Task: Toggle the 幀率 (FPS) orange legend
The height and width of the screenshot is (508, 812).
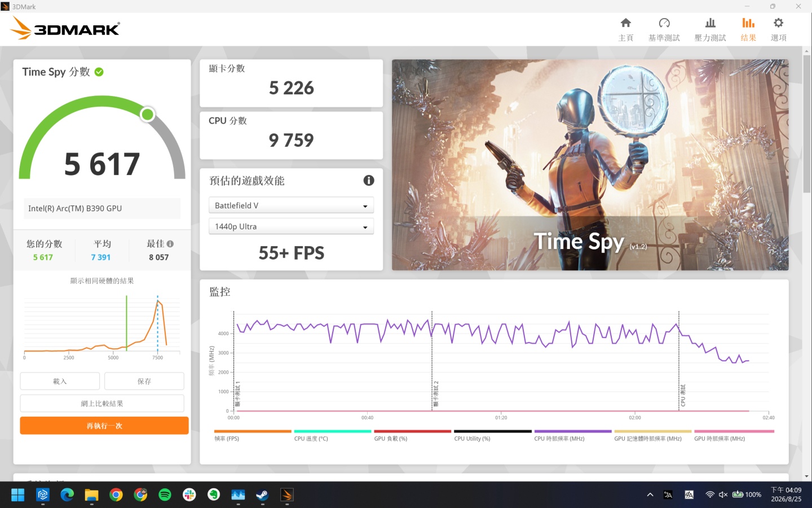Action: click(x=253, y=435)
